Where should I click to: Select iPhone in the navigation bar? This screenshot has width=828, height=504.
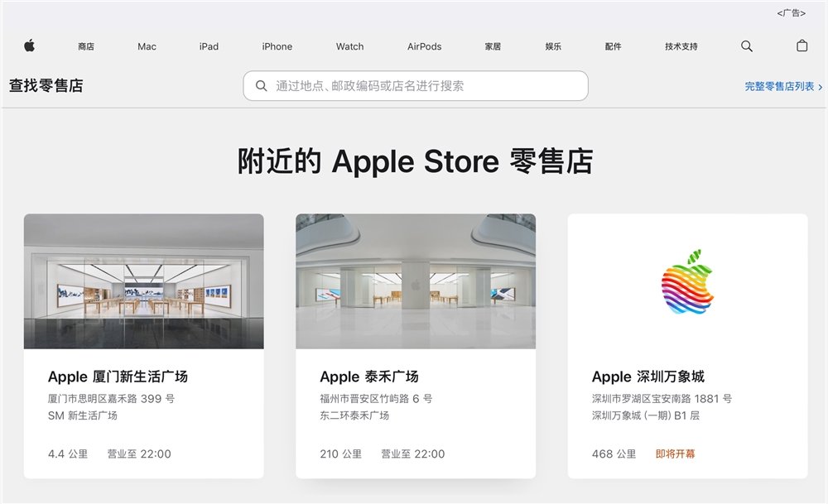277,46
